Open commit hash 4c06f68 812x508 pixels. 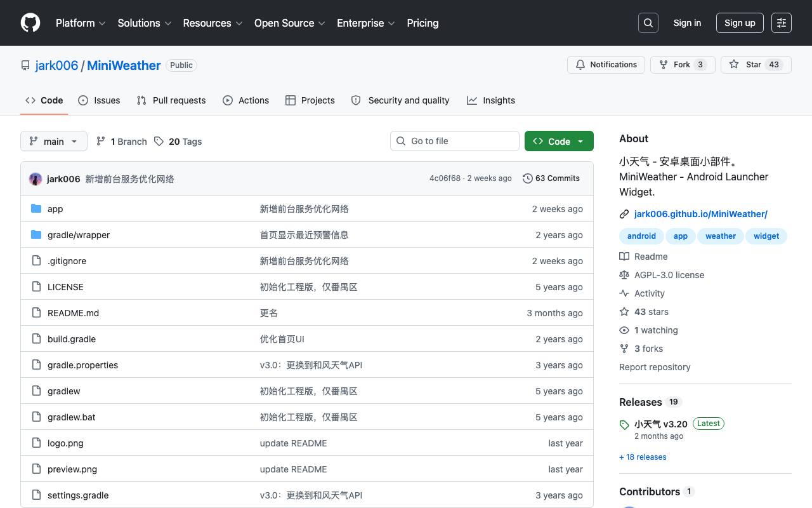445,178
